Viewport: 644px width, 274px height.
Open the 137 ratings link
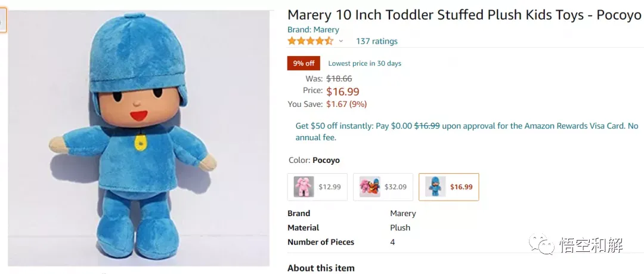click(377, 41)
